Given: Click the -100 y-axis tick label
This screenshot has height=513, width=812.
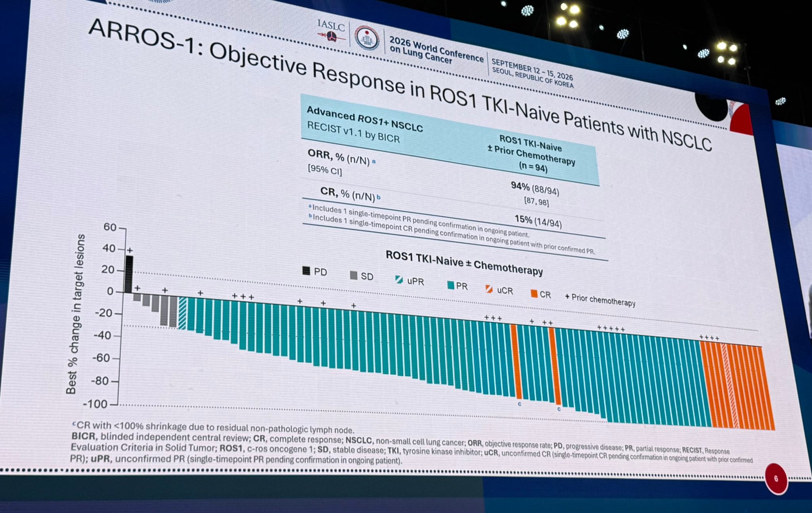Looking at the screenshot, I should pyautogui.click(x=95, y=404).
